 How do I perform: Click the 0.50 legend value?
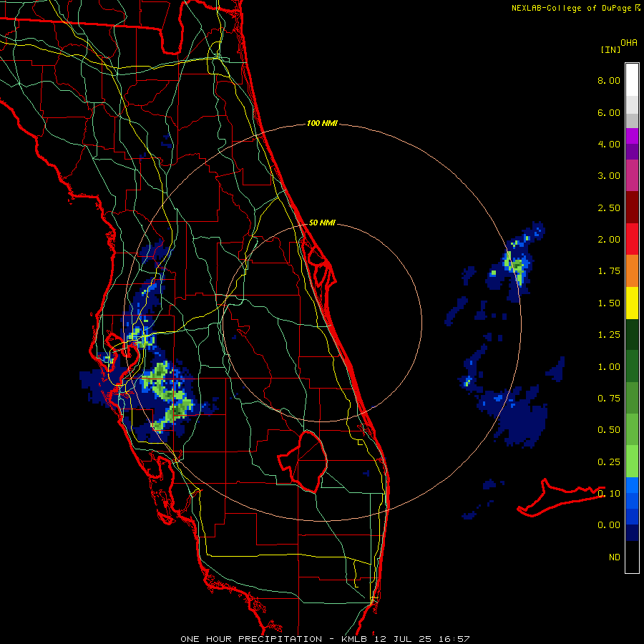pos(609,430)
